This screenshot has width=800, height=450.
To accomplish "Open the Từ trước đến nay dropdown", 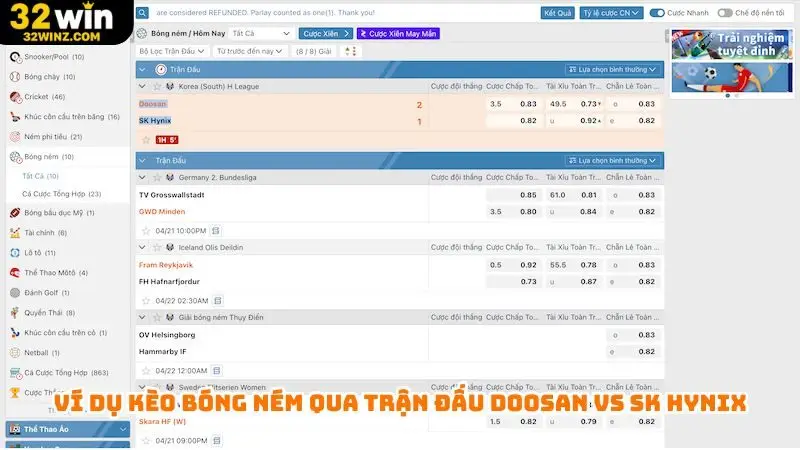I will (249, 51).
